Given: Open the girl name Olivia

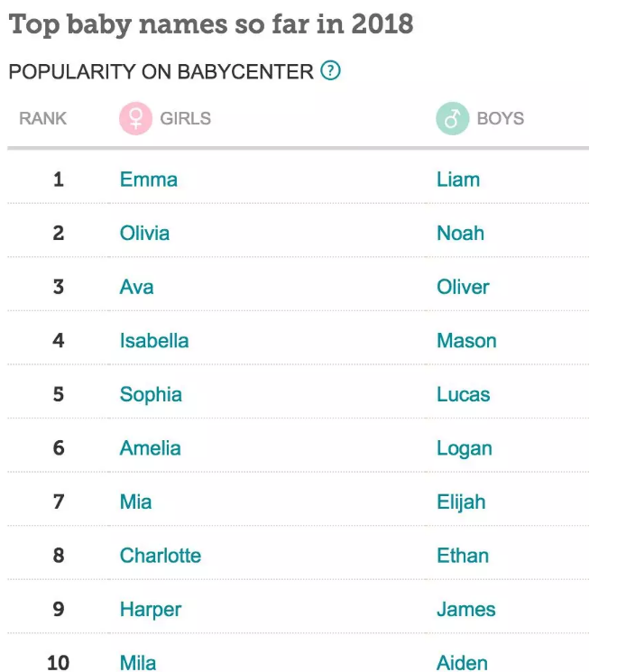Looking at the screenshot, I should [144, 233].
